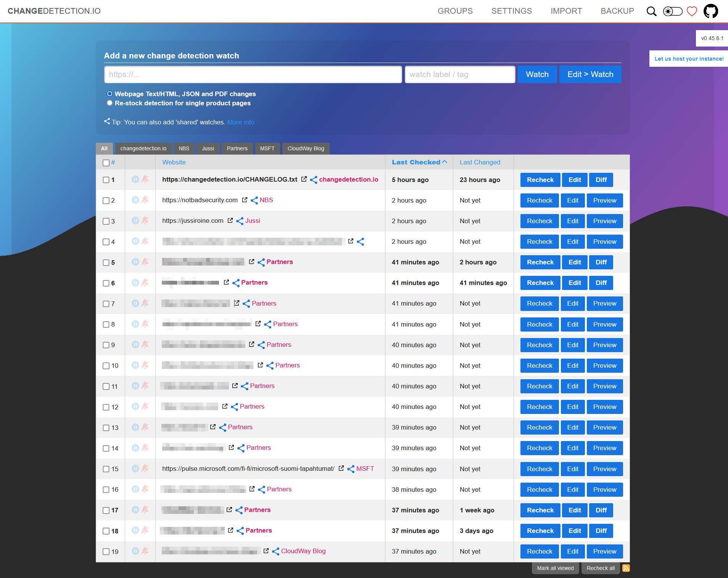The width and height of the screenshot is (728, 578).
Task: Open BACKUP page
Action: tap(617, 11)
